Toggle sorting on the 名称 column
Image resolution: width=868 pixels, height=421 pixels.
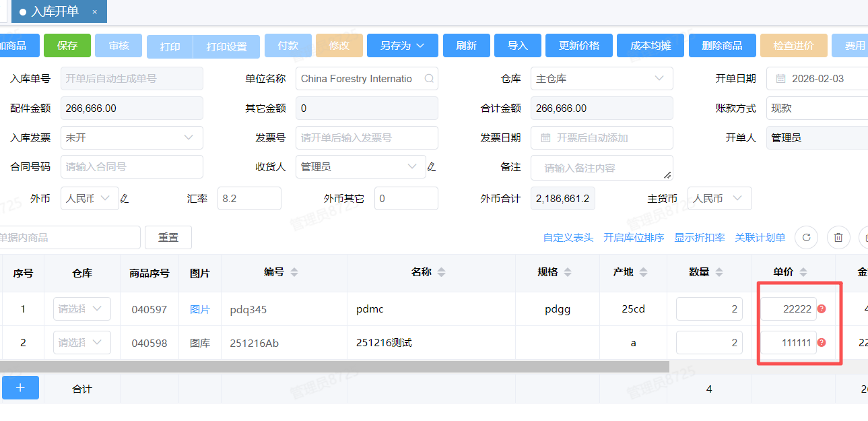click(441, 272)
